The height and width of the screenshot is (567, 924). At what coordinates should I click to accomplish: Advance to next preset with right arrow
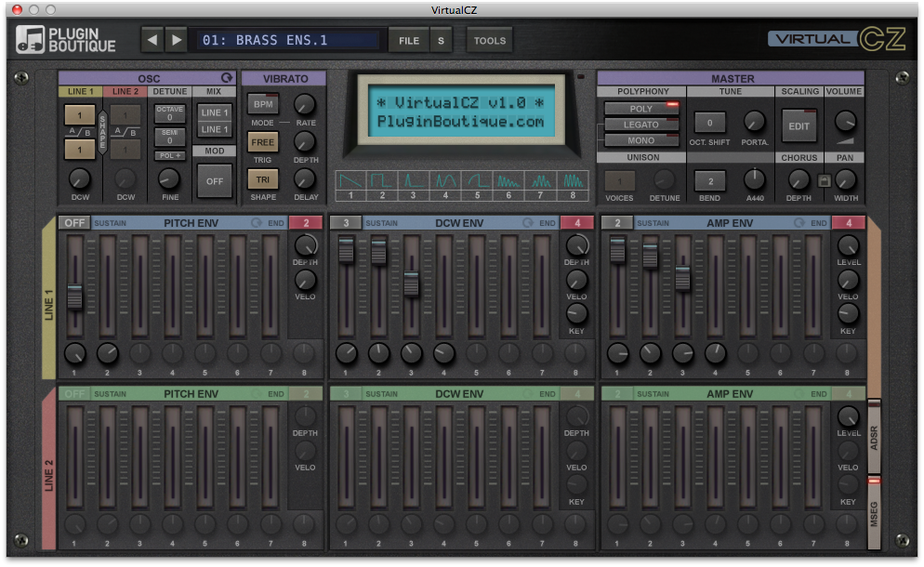(x=176, y=40)
